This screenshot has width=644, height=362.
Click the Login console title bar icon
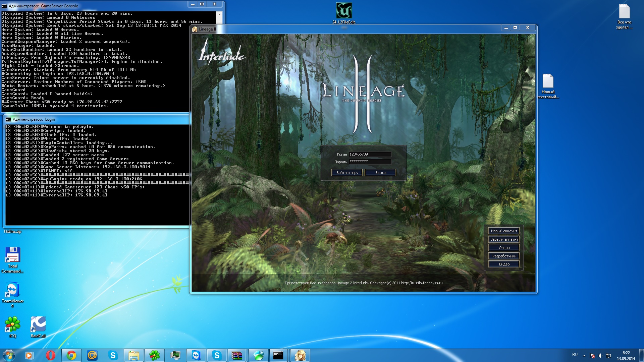coord(8,119)
